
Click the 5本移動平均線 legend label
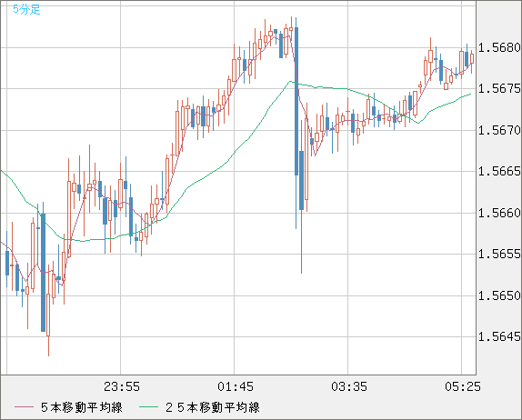tap(82, 407)
